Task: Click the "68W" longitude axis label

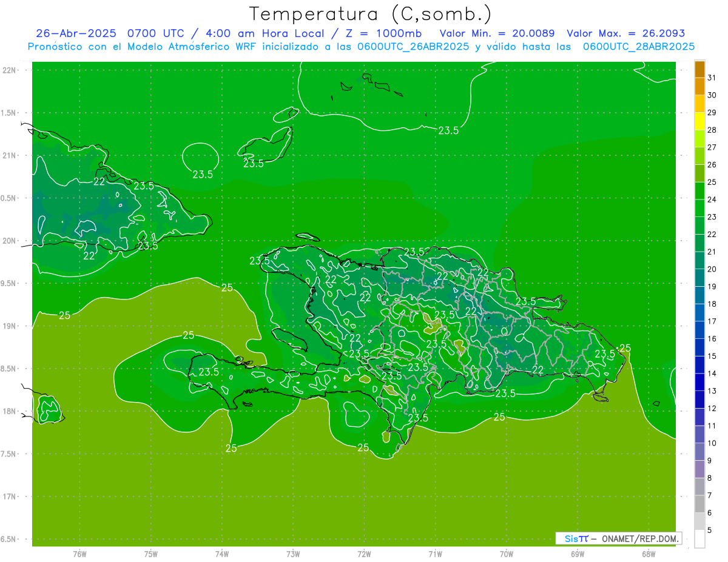Action: tap(649, 554)
